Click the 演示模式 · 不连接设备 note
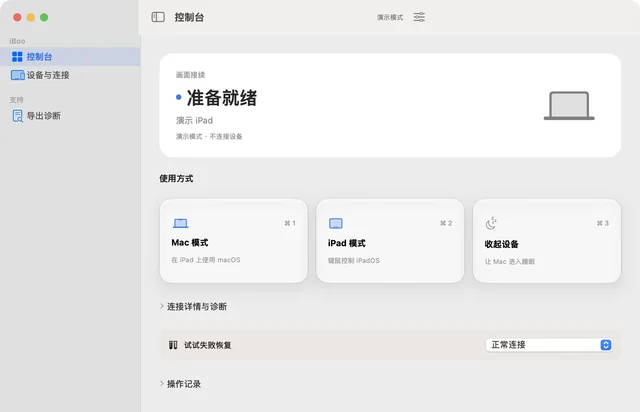 click(x=209, y=136)
